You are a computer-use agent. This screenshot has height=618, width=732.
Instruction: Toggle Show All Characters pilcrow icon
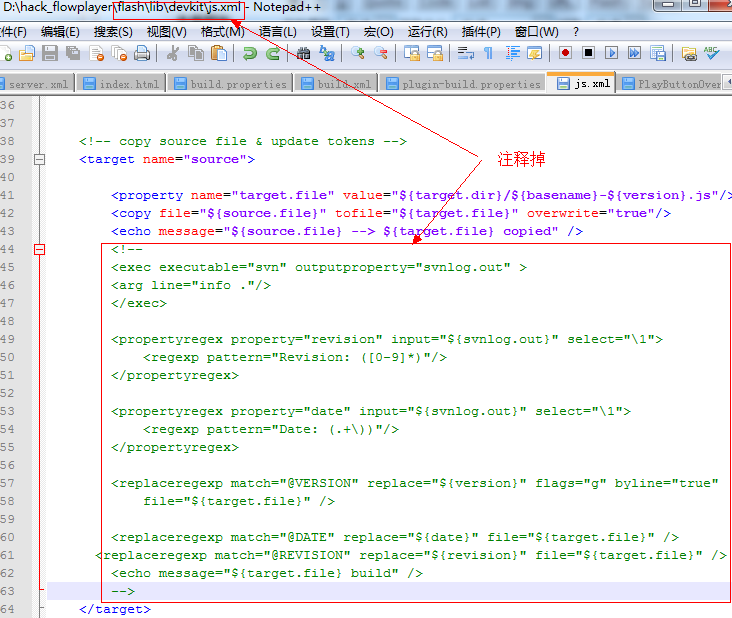click(488, 53)
